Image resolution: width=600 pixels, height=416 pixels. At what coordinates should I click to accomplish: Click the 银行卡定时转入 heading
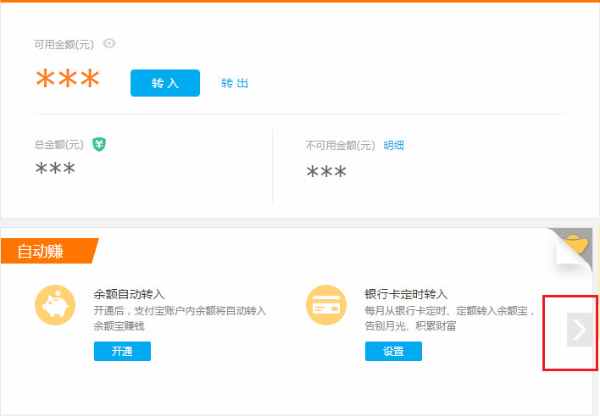(x=406, y=295)
